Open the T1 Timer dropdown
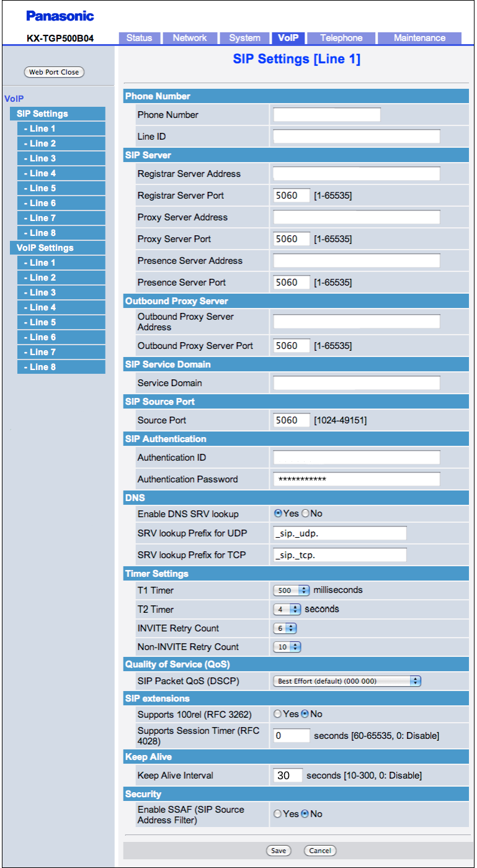 [292, 590]
